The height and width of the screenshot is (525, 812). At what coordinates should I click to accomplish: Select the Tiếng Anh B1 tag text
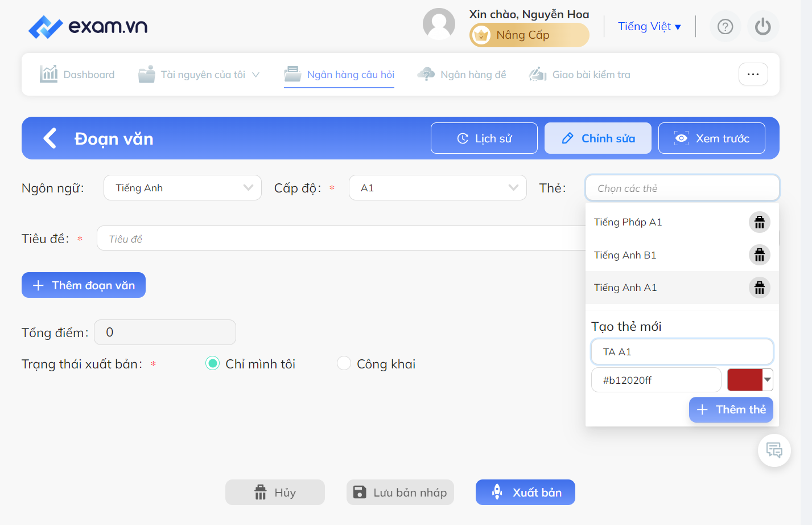[x=625, y=255]
